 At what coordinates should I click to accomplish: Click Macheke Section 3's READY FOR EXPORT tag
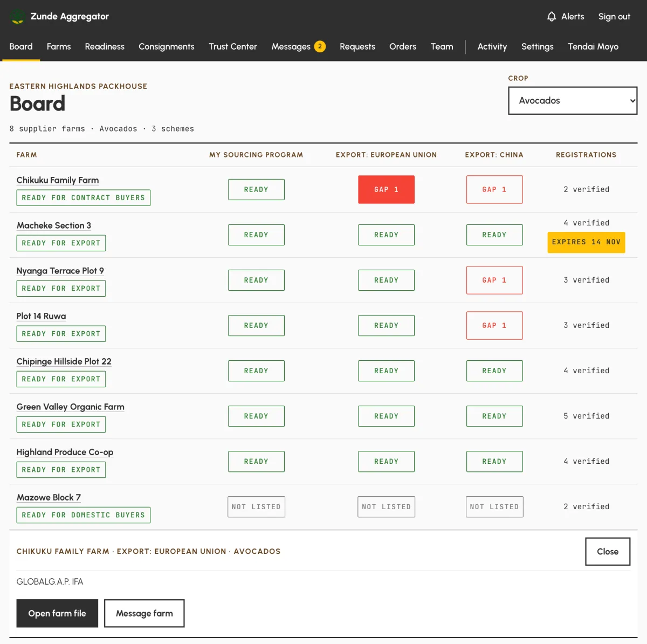click(x=61, y=243)
